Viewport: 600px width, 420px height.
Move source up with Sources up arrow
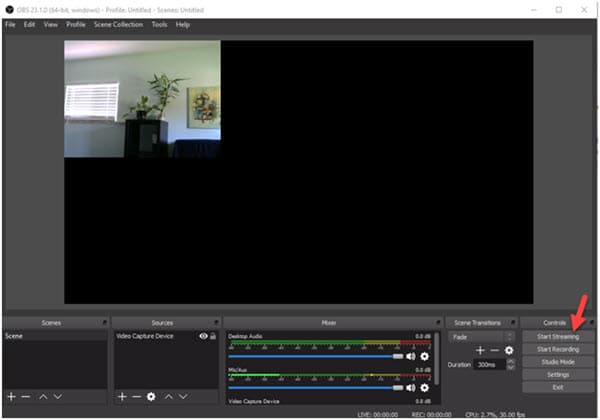(169, 397)
